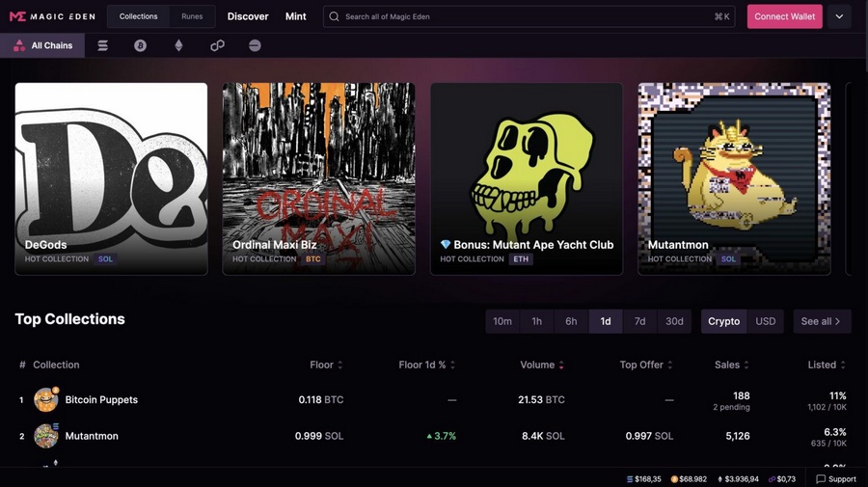Open the Discover menu
Viewport: 868px width, 487px height.
(x=248, y=16)
